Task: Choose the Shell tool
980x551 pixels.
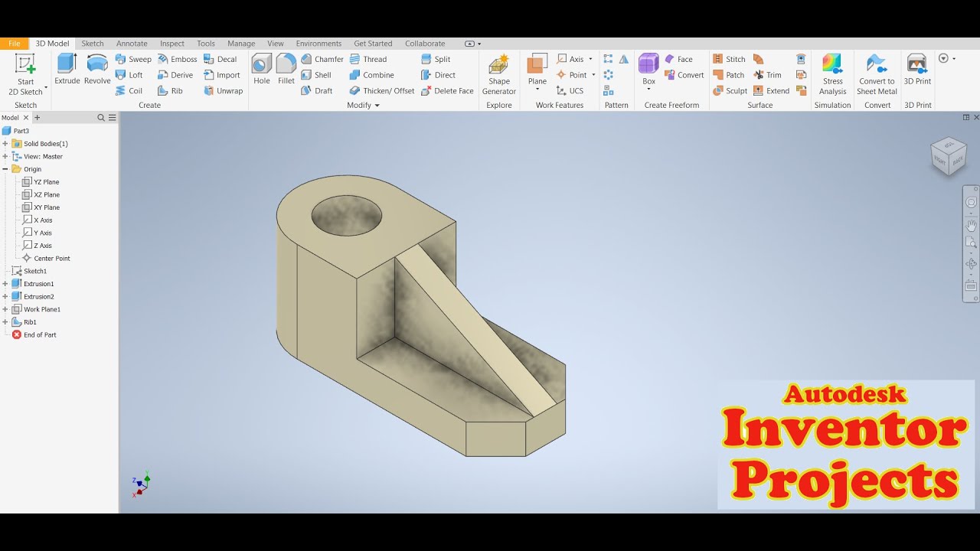Action: click(316, 75)
